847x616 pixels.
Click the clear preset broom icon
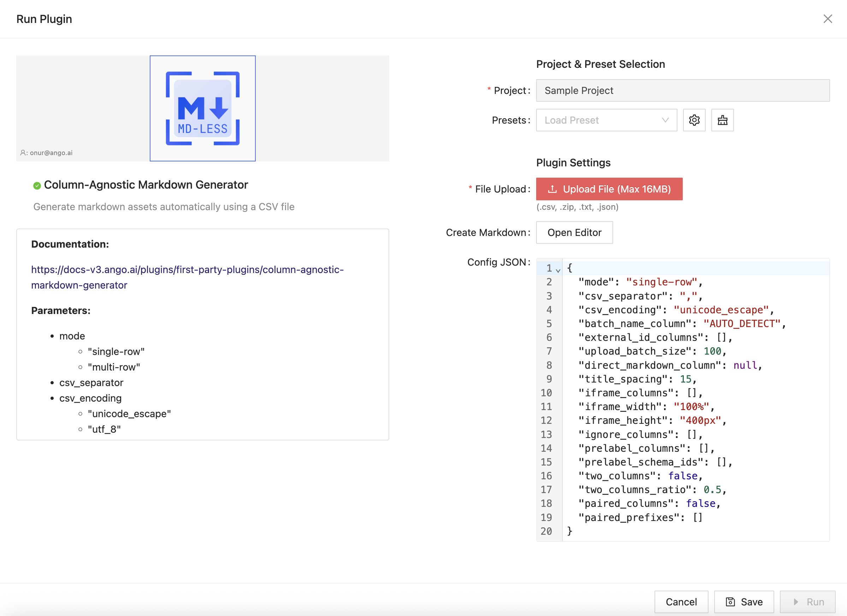point(722,120)
